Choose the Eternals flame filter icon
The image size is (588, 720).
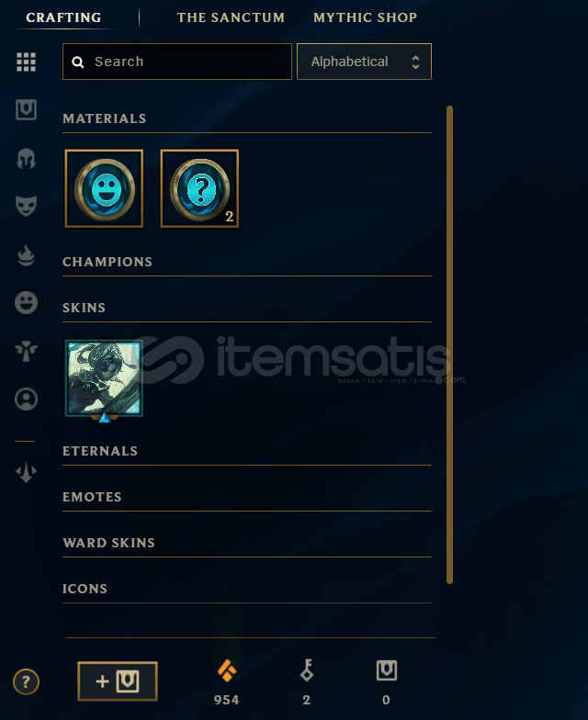click(26, 255)
